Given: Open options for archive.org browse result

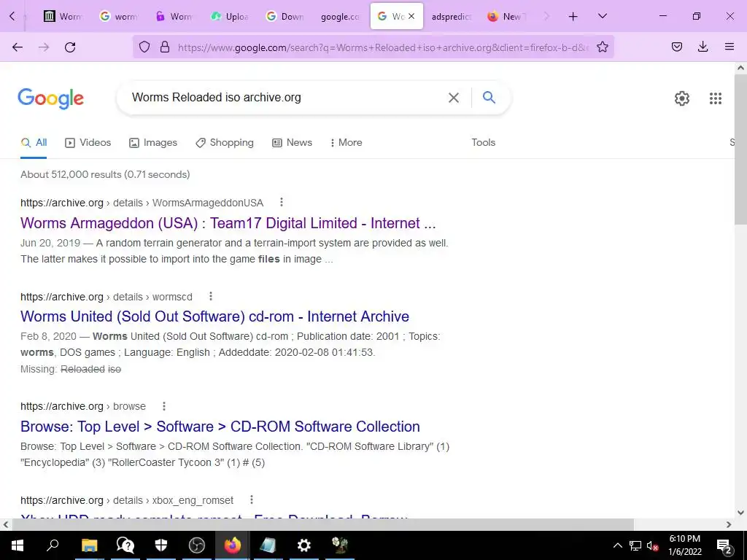Looking at the screenshot, I should coord(164,406).
